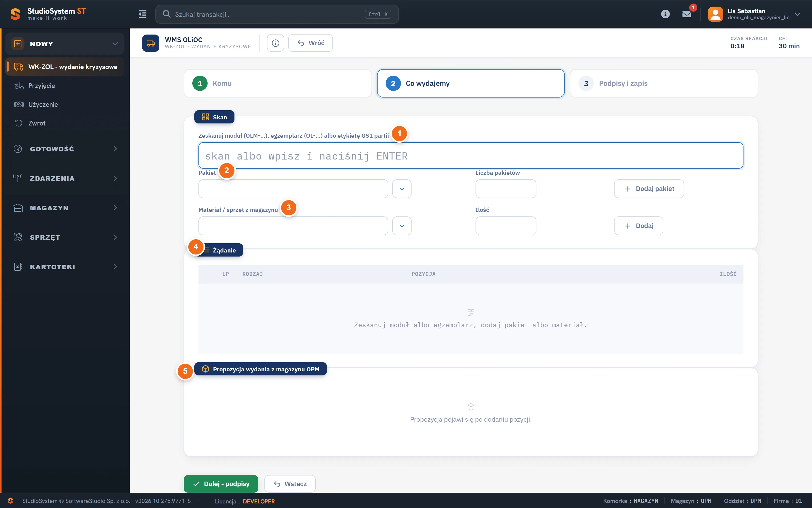Click the GOTOWOŚĆ gauge icon
Image resolution: width=812 pixels, height=508 pixels.
[18, 149]
